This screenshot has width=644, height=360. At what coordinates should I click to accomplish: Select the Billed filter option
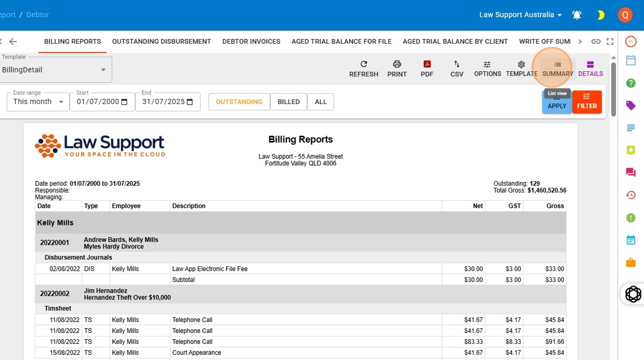click(x=289, y=102)
